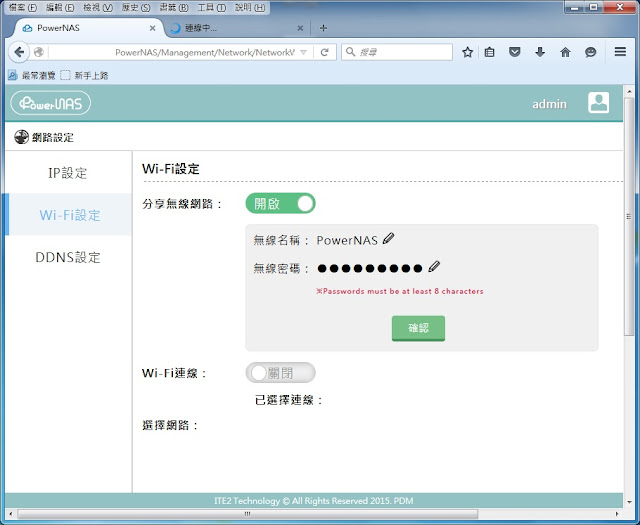Open downloads with the down arrow icon
640x525 pixels.
tap(540, 52)
